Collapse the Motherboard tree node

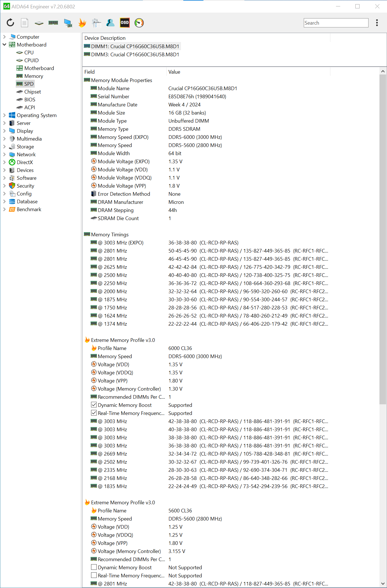click(x=4, y=45)
